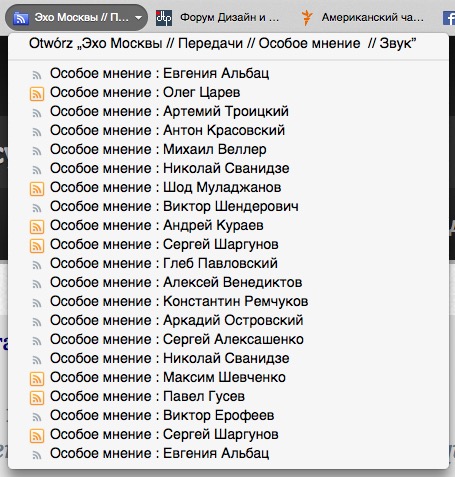The image size is (455, 477).
Task: Open Особое мнение : Алексей Венедиктов
Action: tap(176, 282)
